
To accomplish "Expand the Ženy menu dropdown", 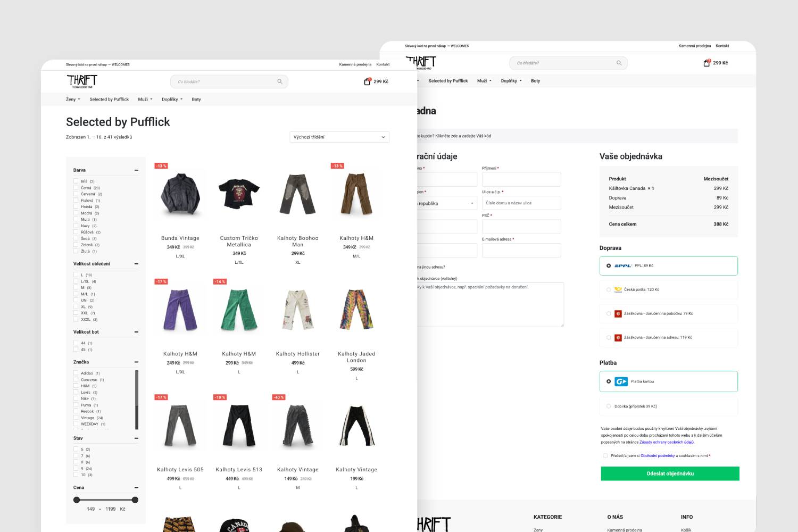I will pyautogui.click(x=73, y=99).
